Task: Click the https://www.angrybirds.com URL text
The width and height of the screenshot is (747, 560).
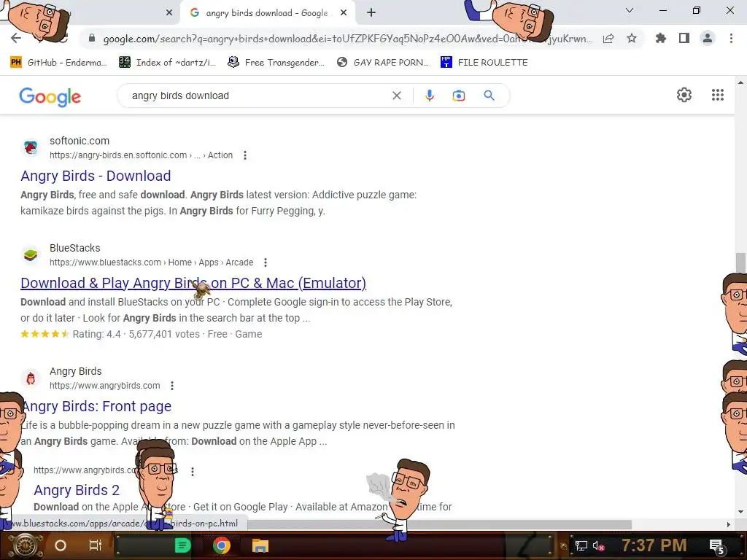Action: (105, 386)
